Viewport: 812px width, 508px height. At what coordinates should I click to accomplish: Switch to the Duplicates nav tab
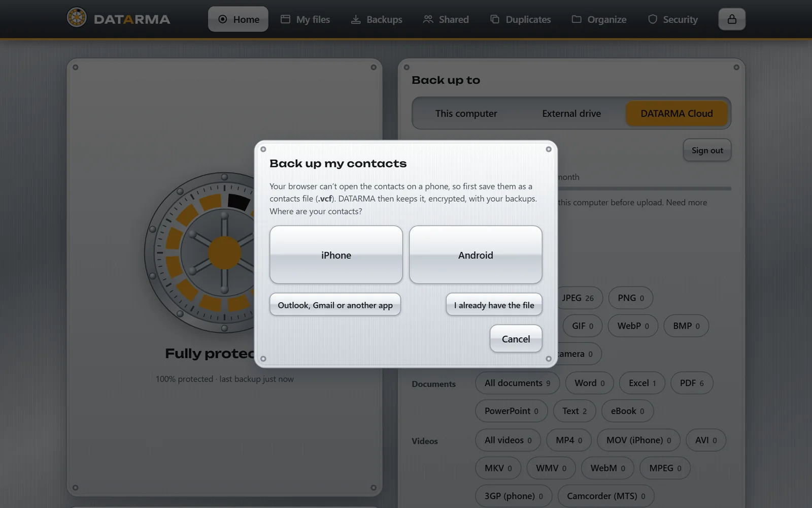click(x=521, y=19)
